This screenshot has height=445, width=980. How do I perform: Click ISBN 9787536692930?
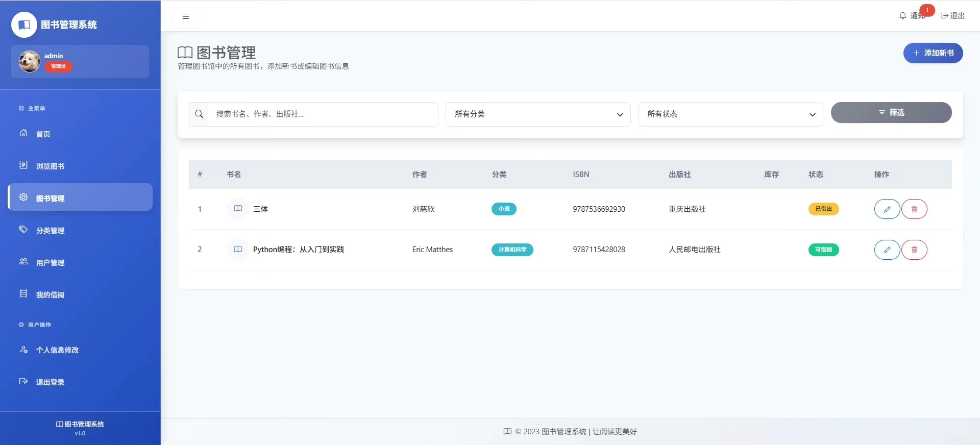599,209
